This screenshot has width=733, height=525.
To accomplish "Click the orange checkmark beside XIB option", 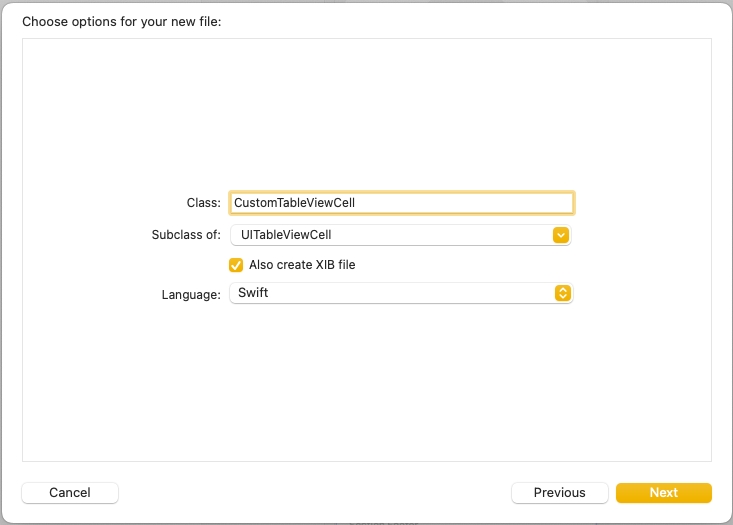I will pos(236,265).
